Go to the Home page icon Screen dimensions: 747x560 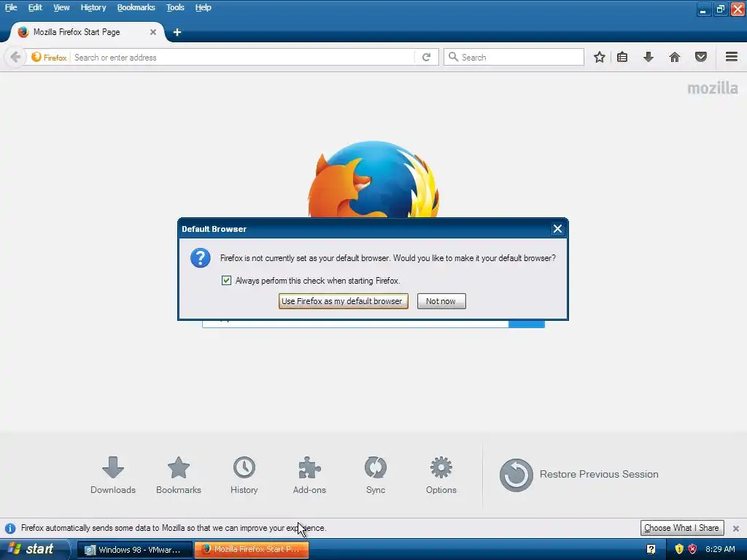(675, 57)
